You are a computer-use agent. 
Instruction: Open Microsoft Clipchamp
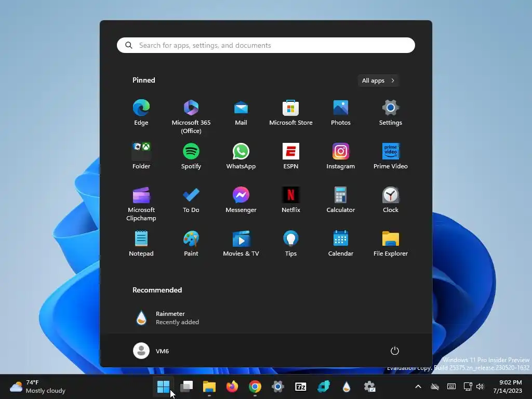tap(141, 204)
